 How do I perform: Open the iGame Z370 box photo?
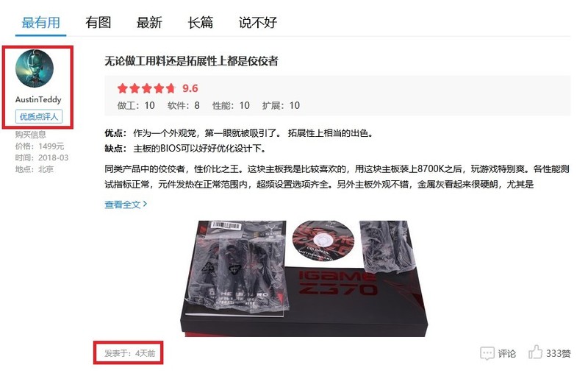[304, 278]
